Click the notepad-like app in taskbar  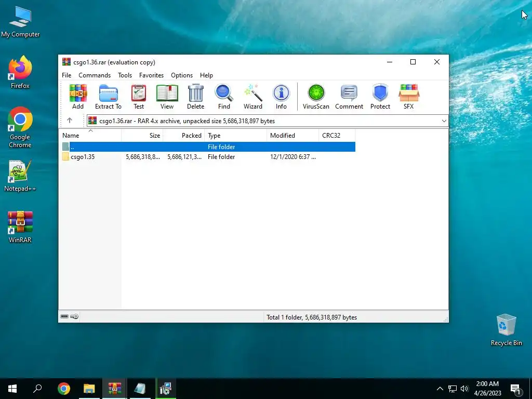[x=140, y=389]
